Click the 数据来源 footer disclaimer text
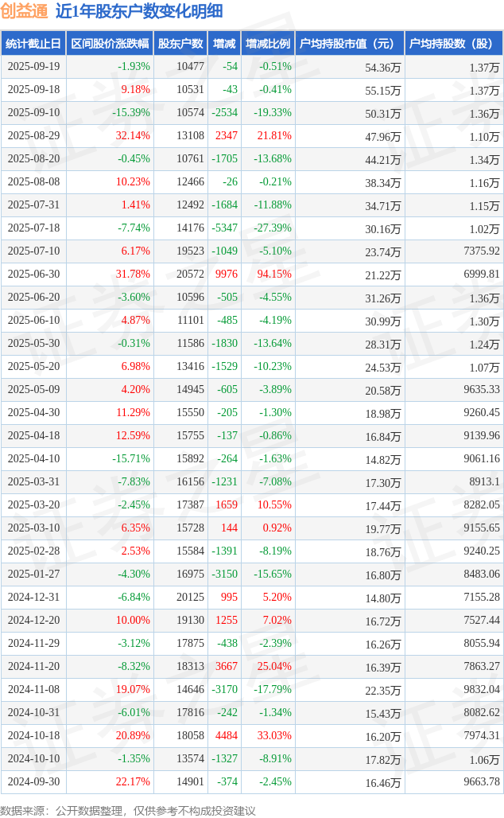Image resolution: width=504 pixels, height=818 pixels. pyautogui.click(x=128, y=810)
